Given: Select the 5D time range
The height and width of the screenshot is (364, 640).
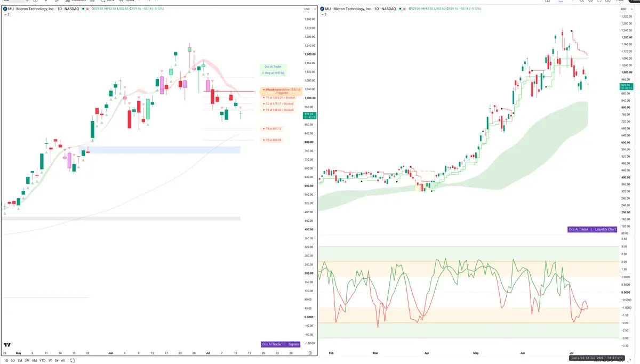Looking at the screenshot, I should (13, 360).
